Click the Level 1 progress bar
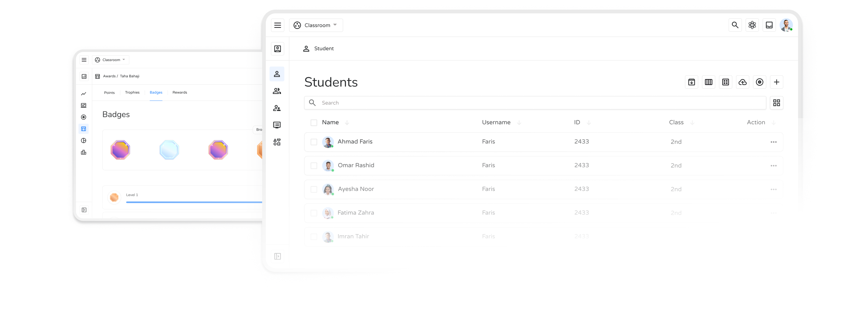This screenshot has width=868, height=330. tap(194, 202)
